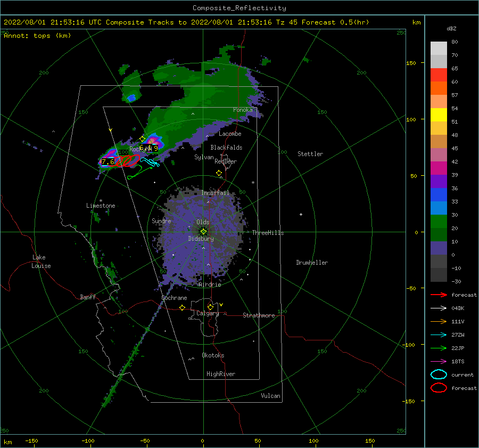
Task: Click the green 22JP arrow legend icon
Action: pos(439,348)
